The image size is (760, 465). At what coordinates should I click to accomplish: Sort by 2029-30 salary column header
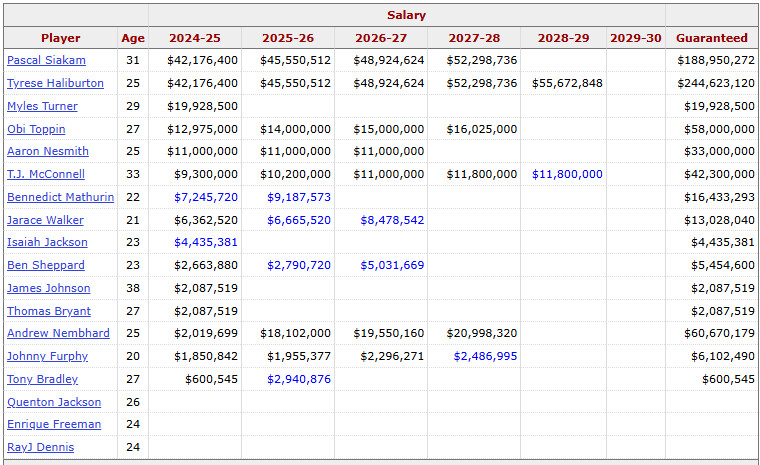[635, 38]
